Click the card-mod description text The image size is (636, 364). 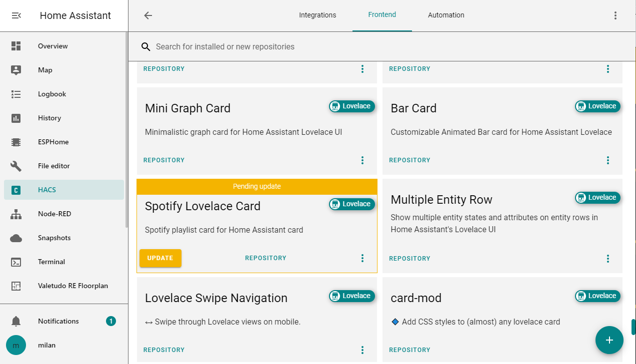click(475, 322)
